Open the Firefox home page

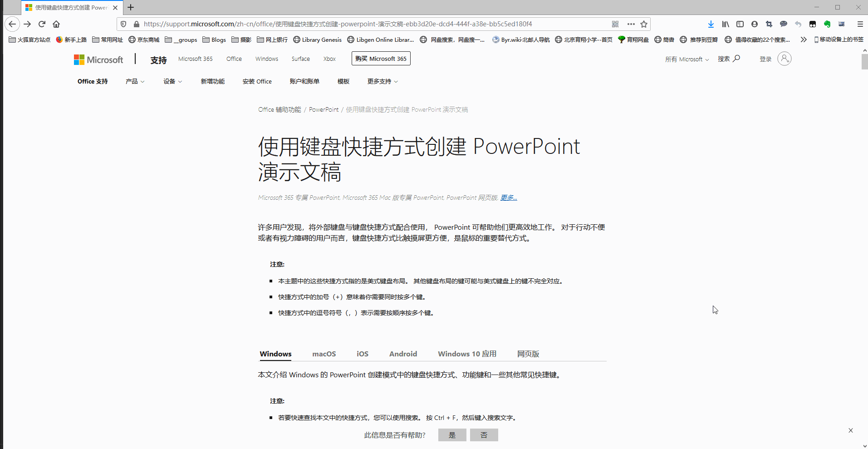click(x=56, y=24)
